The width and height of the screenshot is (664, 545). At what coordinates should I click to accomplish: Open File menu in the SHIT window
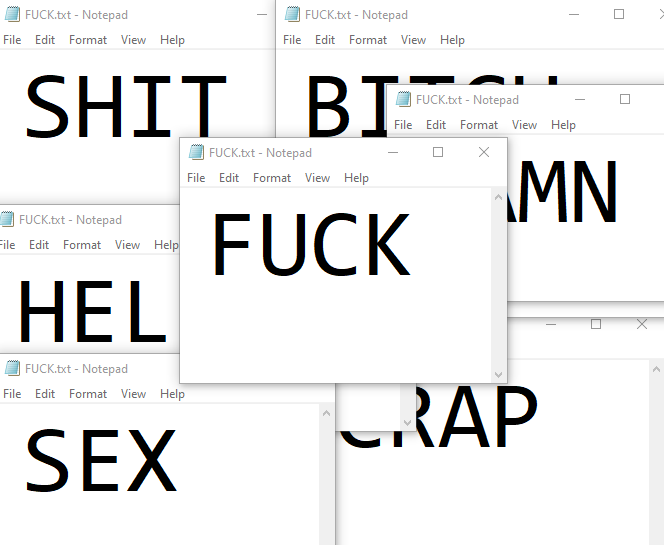point(12,40)
